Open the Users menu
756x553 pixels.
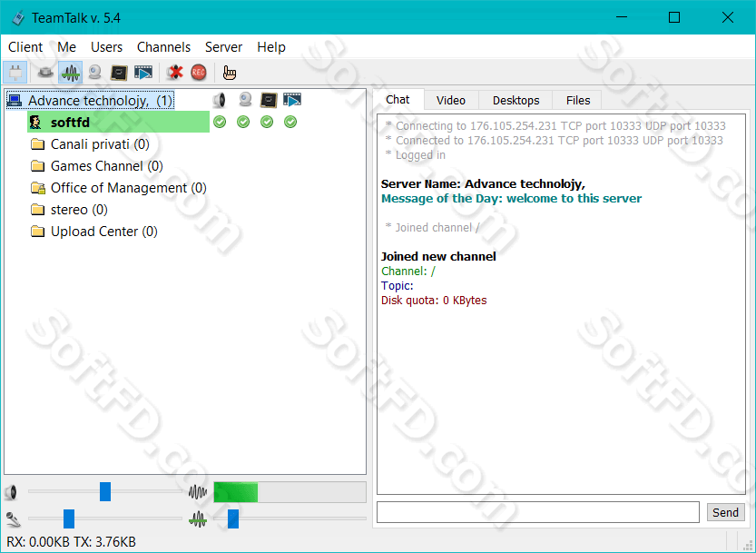click(106, 47)
